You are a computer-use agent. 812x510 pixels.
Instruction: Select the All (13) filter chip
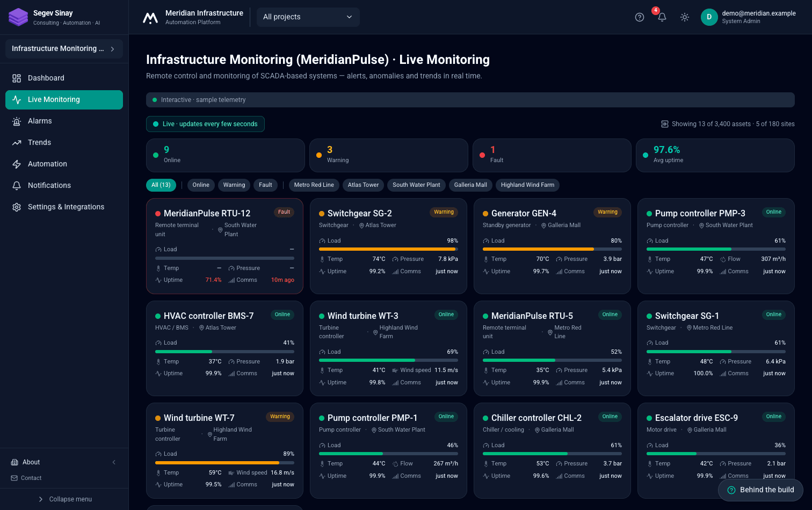point(161,185)
